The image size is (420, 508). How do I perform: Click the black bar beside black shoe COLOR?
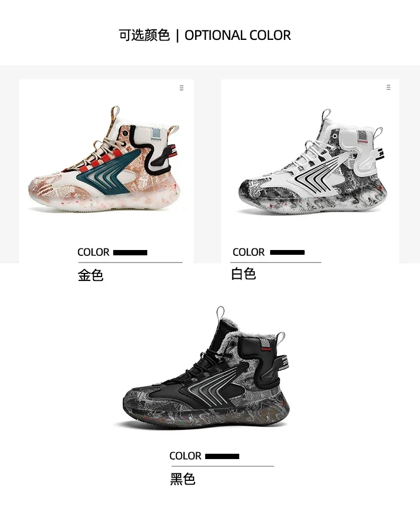[x=222, y=456]
